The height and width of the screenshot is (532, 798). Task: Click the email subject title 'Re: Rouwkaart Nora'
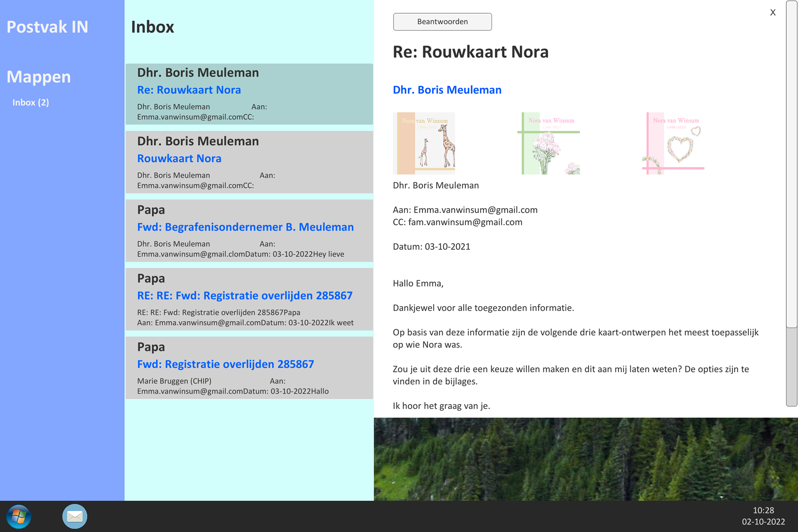point(470,52)
